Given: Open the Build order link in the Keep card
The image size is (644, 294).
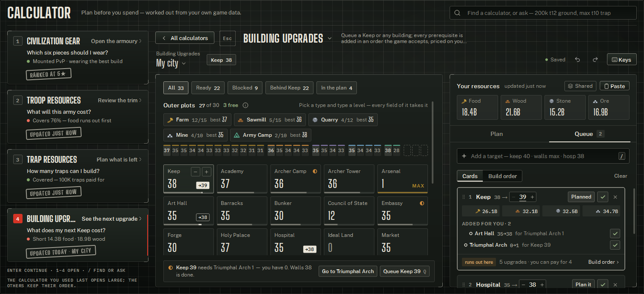Looking at the screenshot, I should click(604, 262).
